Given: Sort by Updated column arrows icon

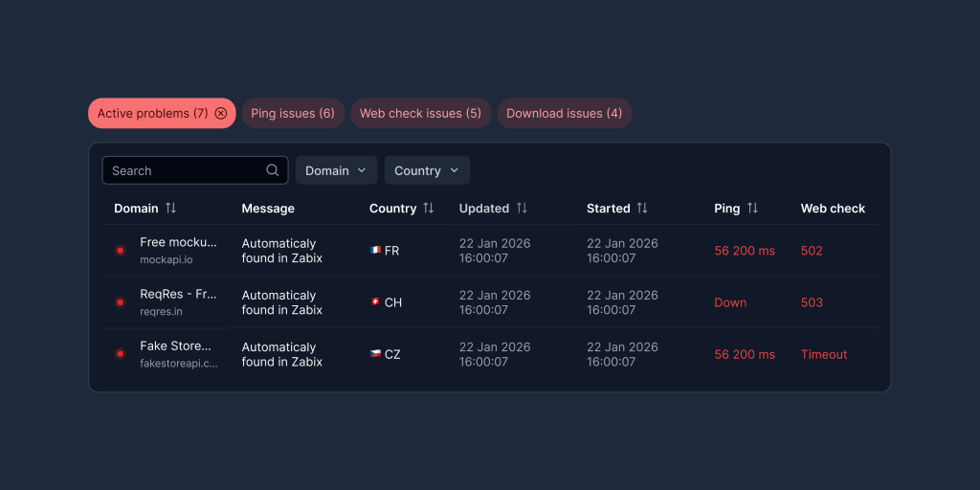Looking at the screenshot, I should (x=522, y=208).
